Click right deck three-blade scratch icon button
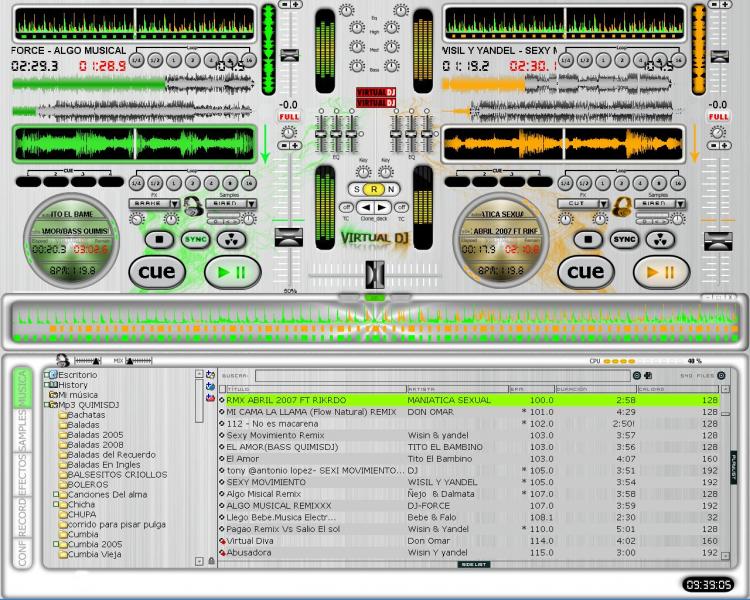 click(661, 240)
